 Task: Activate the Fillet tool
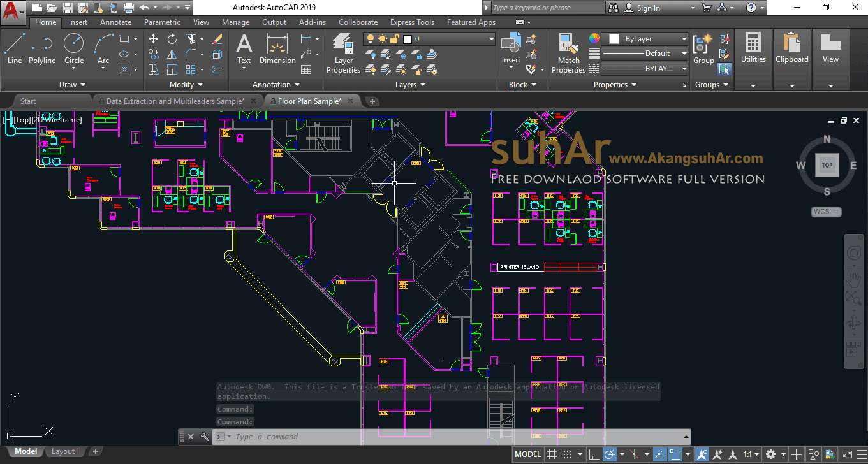click(191, 54)
